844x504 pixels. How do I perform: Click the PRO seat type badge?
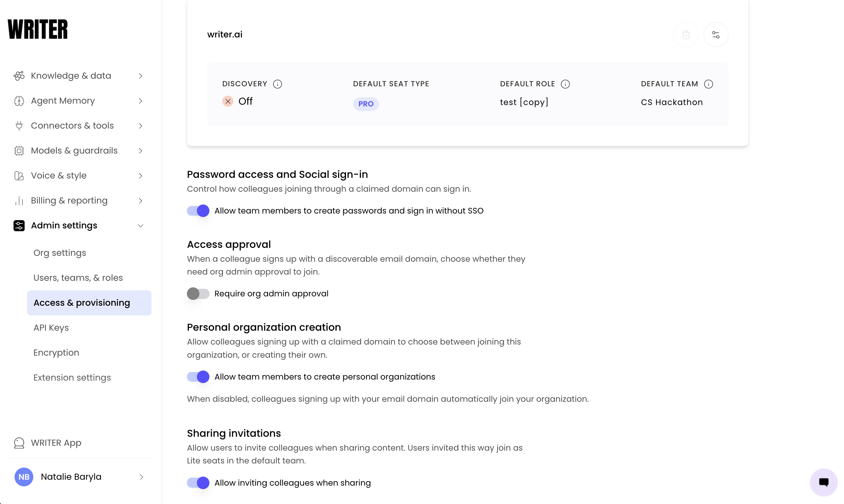coord(366,104)
